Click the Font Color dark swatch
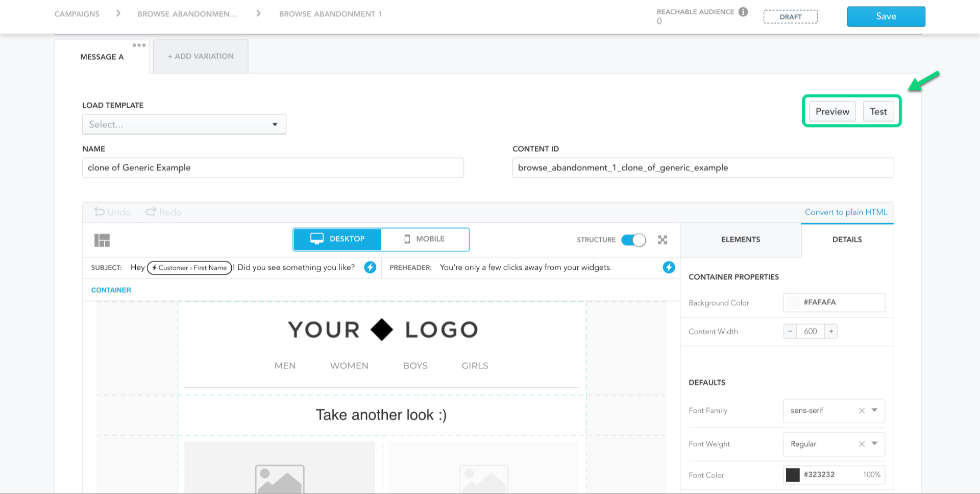This screenshot has height=494, width=980. coord(793,475)
